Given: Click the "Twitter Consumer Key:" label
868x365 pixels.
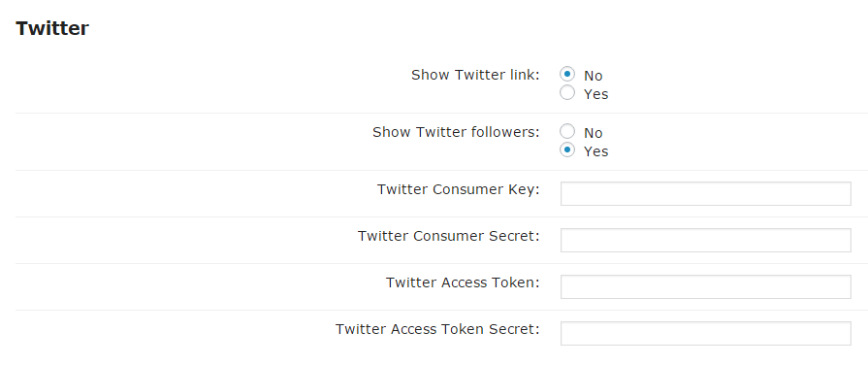Looking at the screenshot, I should tap(459, 190).
